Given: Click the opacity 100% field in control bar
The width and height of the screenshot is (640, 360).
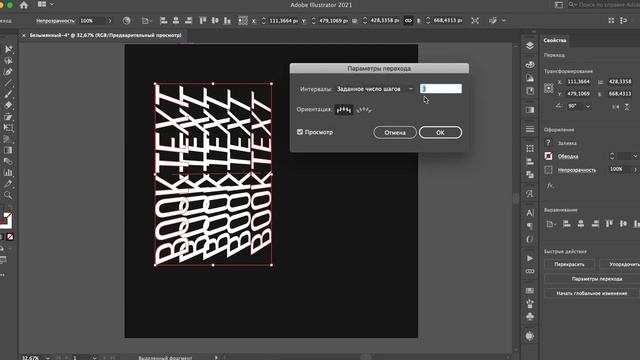Looking at the screenshot, I should (91, 20).
